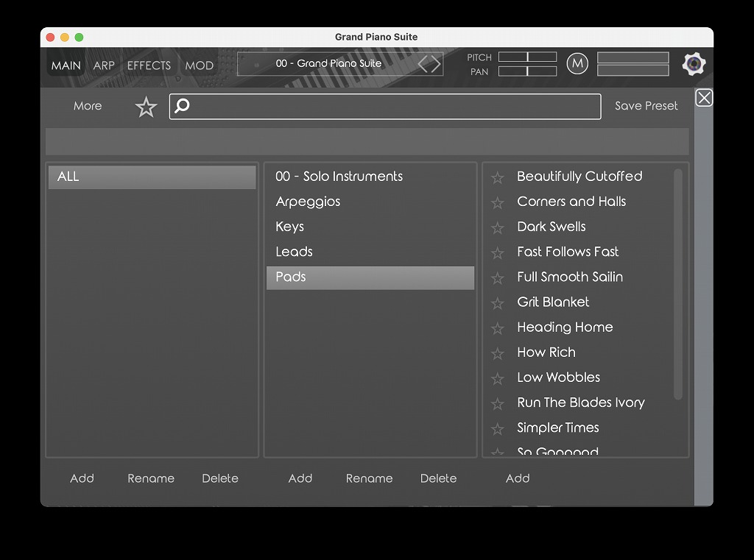Click the Save Preset button
Screen dimensions: 754x560
coord(646,106)
